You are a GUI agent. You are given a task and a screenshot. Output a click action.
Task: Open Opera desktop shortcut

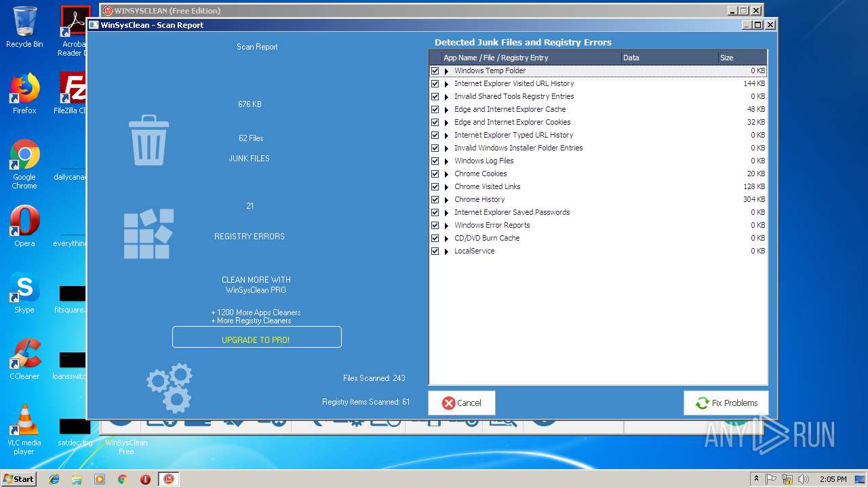coord(24,226)
